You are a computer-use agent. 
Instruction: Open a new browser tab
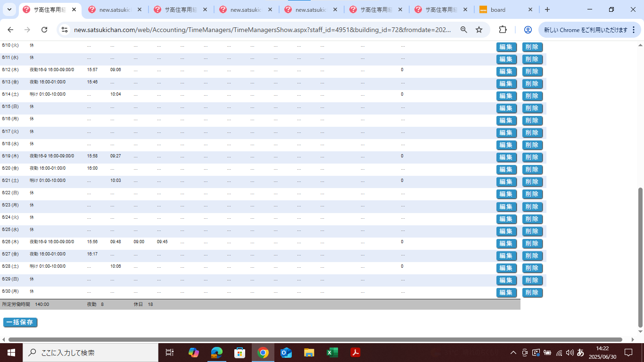[x=547, y=9]
